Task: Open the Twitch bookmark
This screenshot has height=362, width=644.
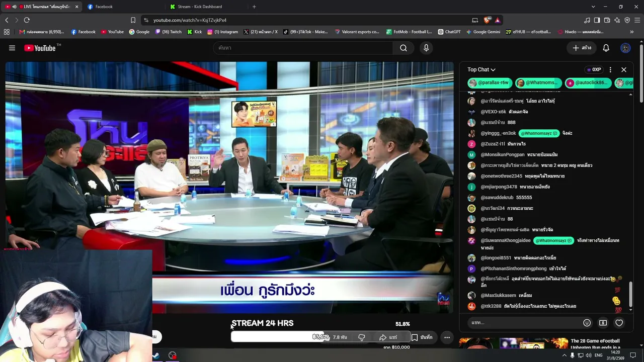Action: click(169, 32)
